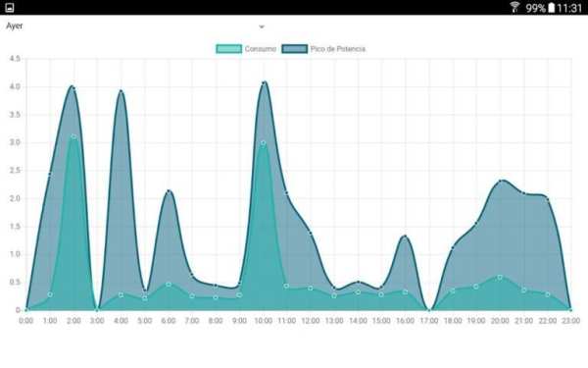Select the Pico de Potencia peak at 4:00

point(121,91)
